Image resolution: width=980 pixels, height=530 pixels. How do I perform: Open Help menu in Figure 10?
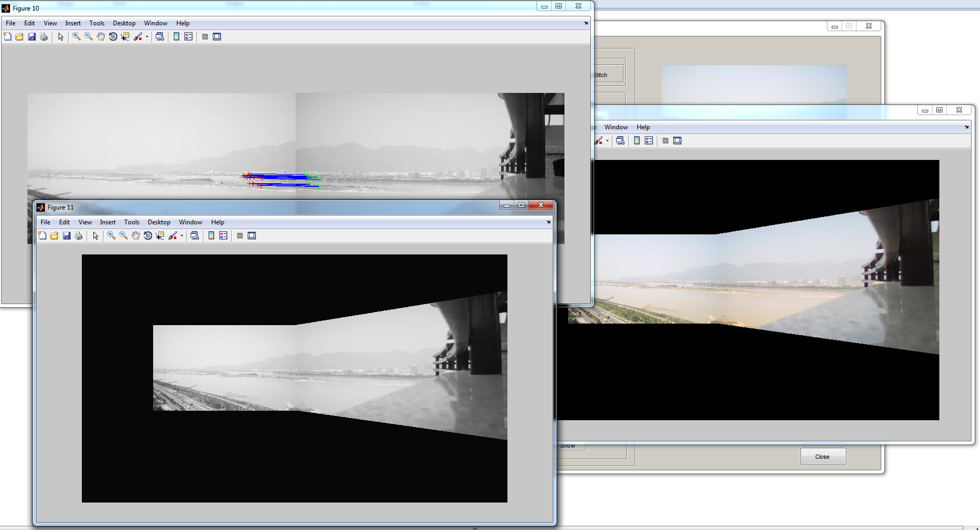click(183, 23)
